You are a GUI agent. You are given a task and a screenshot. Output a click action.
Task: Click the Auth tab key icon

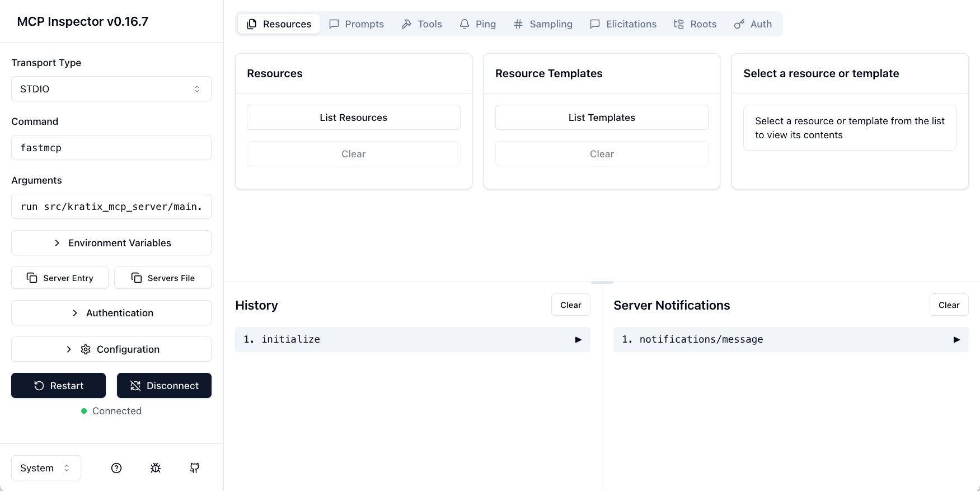tap(739, 24)
